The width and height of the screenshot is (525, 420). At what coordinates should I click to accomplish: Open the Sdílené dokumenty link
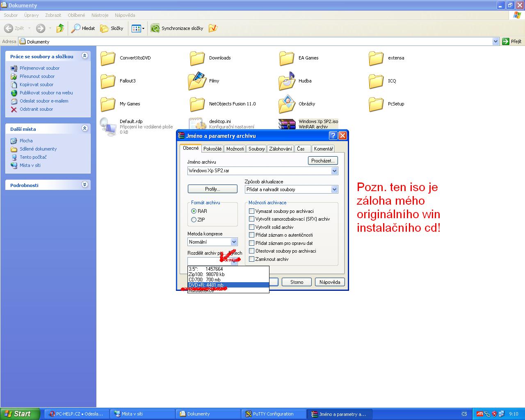pyautogui.click(x=38, y=149)
